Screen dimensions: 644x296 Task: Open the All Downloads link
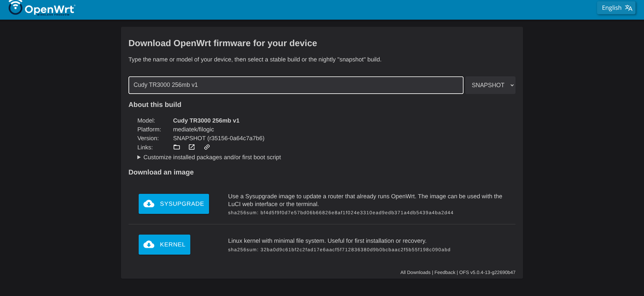coord(415,273)
